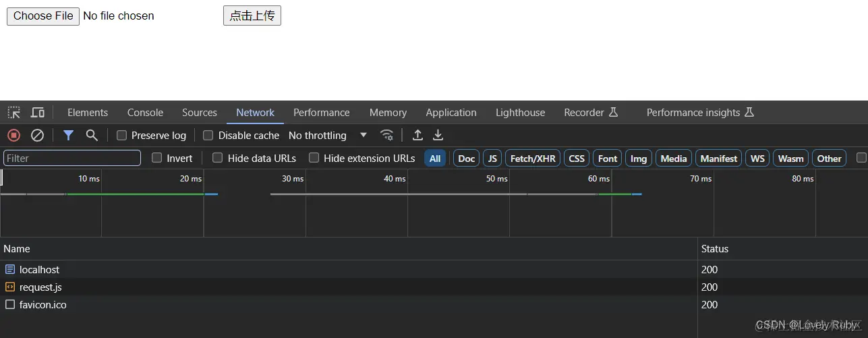868x338 pixels.
Task: Filter requests by Other type
Action: (830, 159)
